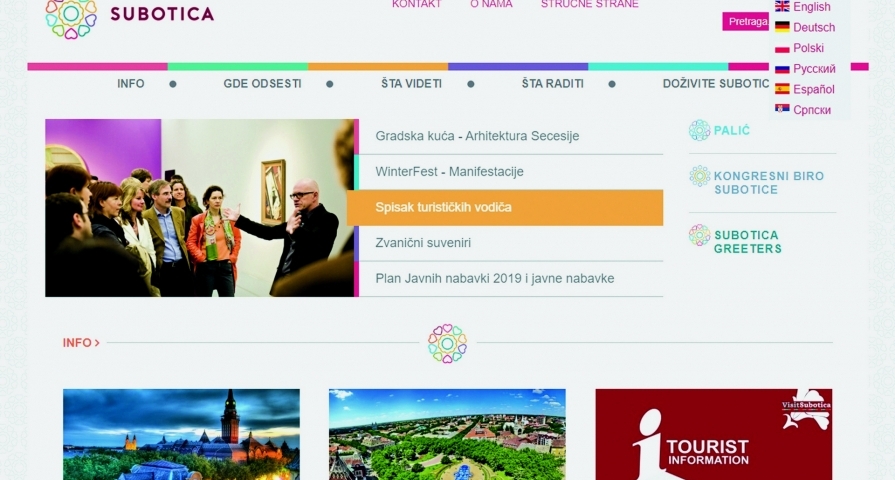Image resolution: width=895 pixels, height=480 pixels.
Task: Open the Subotica Greeters rosette icon
Action: point(699,235)
